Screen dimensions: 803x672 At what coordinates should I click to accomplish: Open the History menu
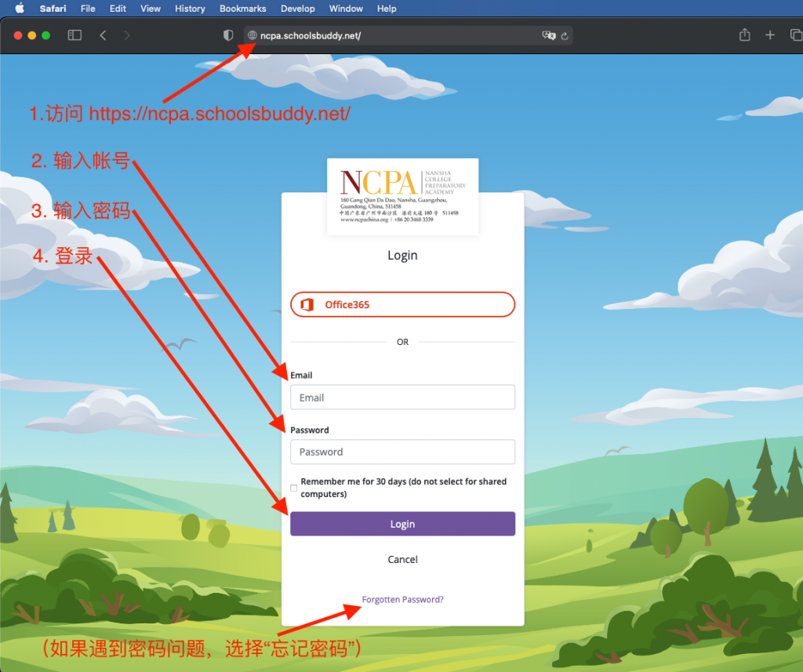[190, 9]
